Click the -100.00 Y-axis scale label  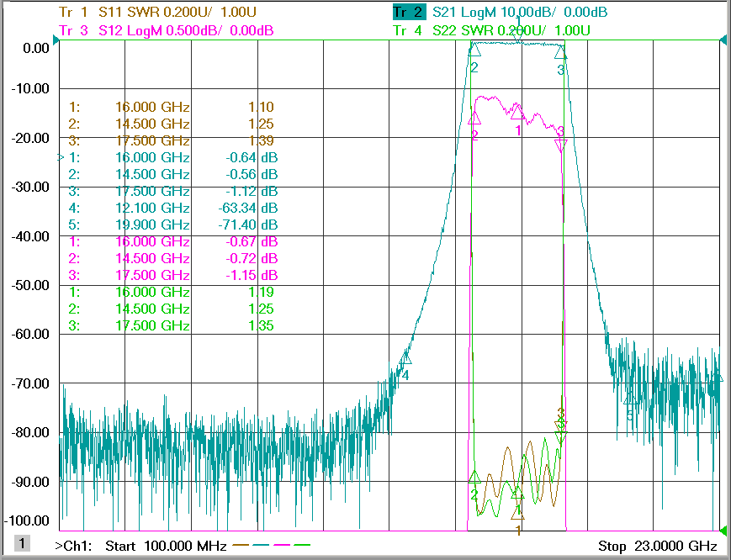[x=27, y=520]
